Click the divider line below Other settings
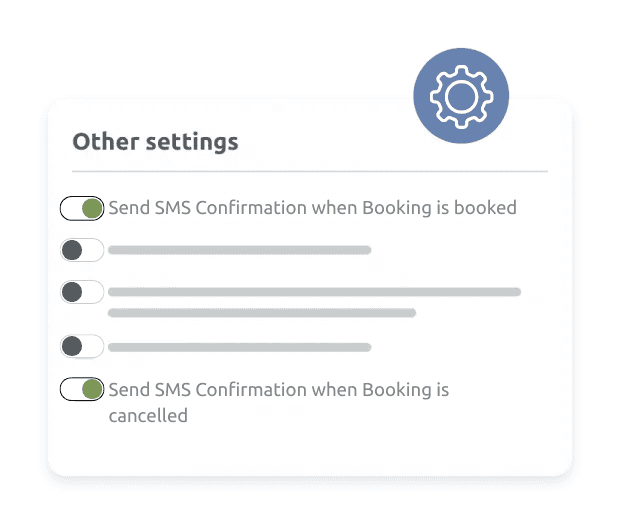 (x=310, y=171)
